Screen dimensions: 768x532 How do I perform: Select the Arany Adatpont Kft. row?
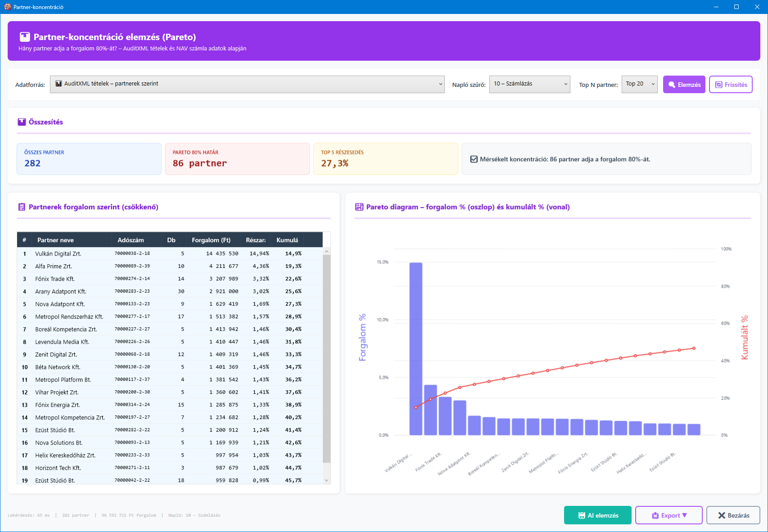point(60,292)
